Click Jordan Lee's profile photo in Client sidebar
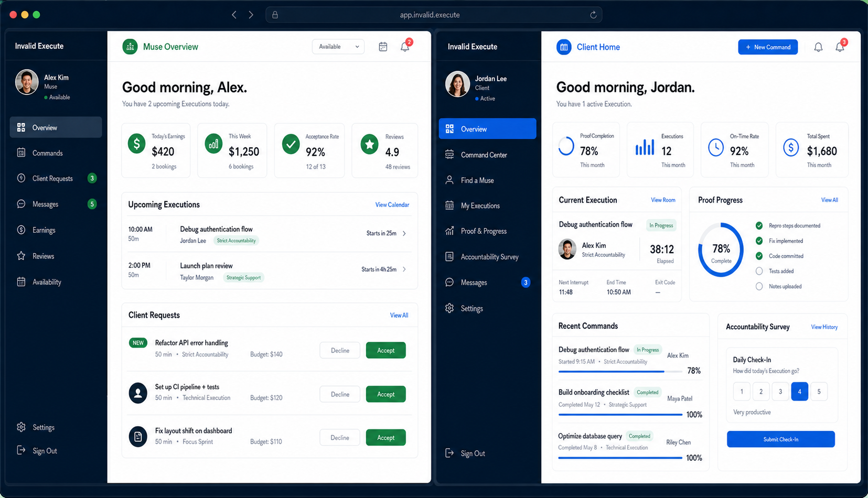 coord(458,84)
